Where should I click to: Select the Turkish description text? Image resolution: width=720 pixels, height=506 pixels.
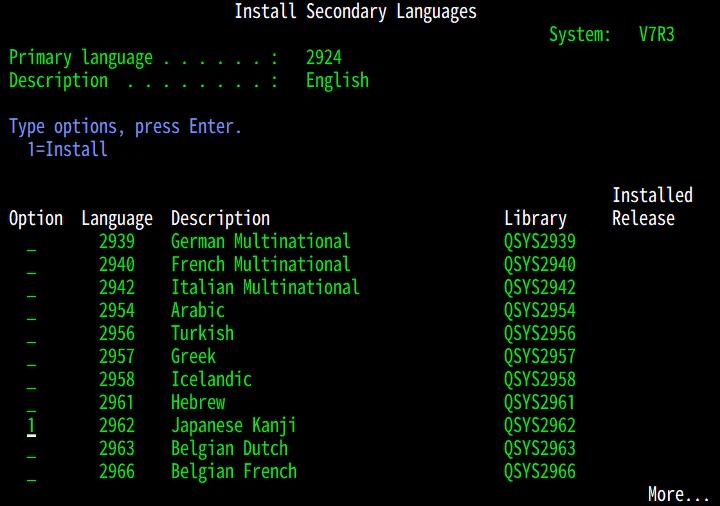tap(202, 333)
